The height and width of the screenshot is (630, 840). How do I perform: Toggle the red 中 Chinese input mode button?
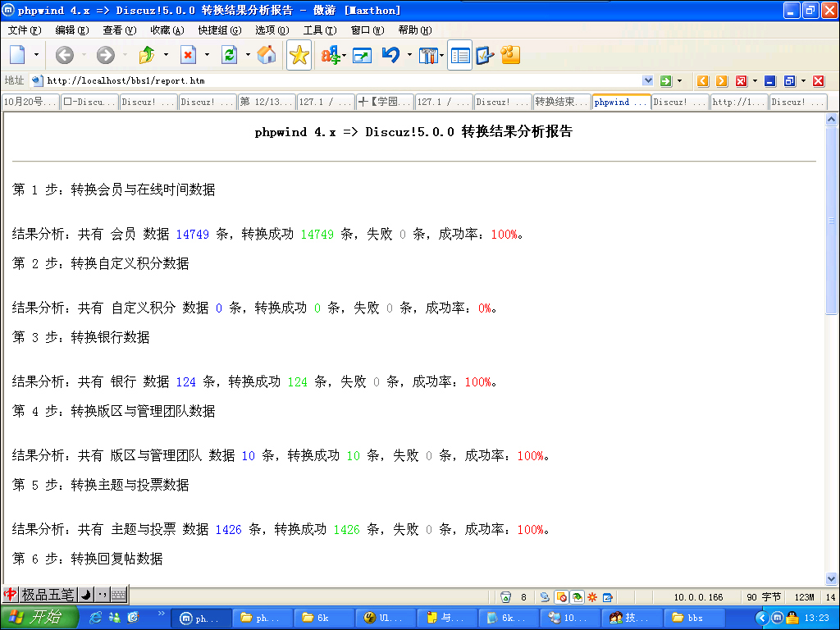(x=10, y=594)
